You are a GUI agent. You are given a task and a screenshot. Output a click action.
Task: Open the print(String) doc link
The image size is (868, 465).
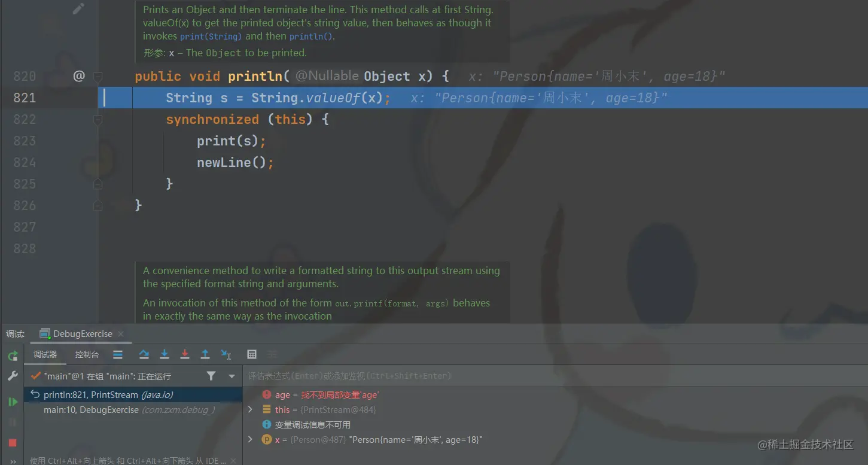coord(211,36)
